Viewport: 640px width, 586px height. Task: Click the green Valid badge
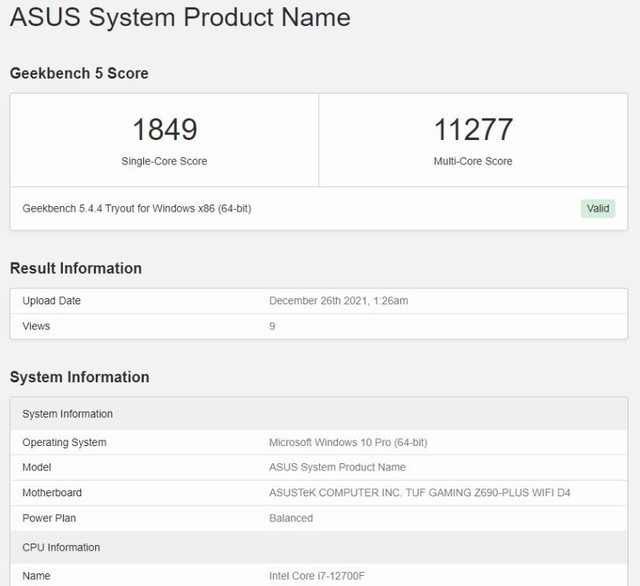coord(598,209)
